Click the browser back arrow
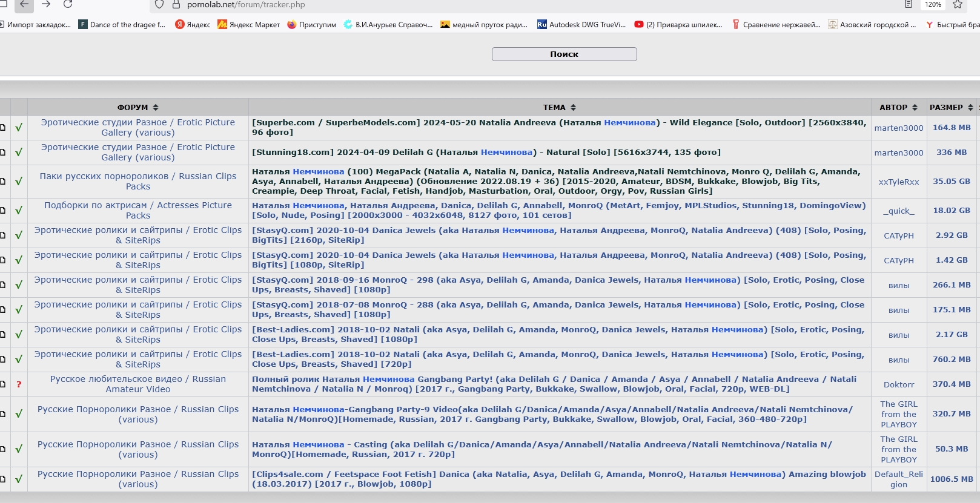Image resolution: width=980 pixels, height=503 pixels. click(x=24, y=4)
